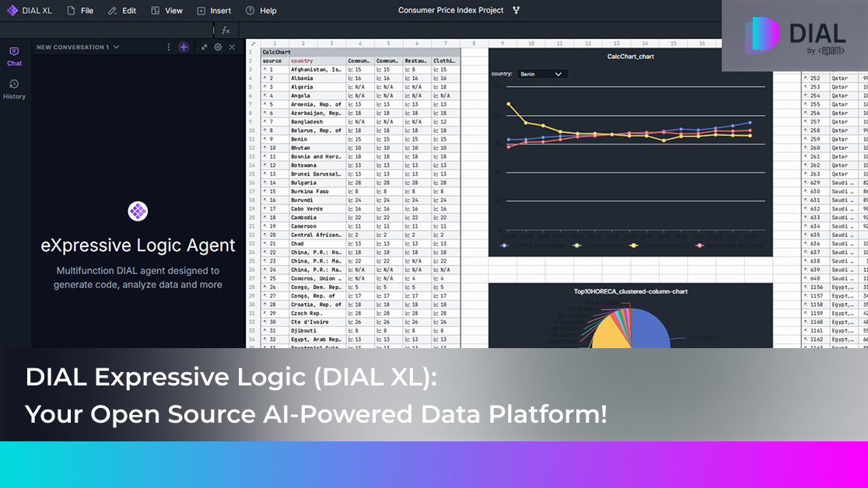This screenshot has width=868, height=488.
Task: Click the yellow slice of the pie chart
Action: pos(609,332)
